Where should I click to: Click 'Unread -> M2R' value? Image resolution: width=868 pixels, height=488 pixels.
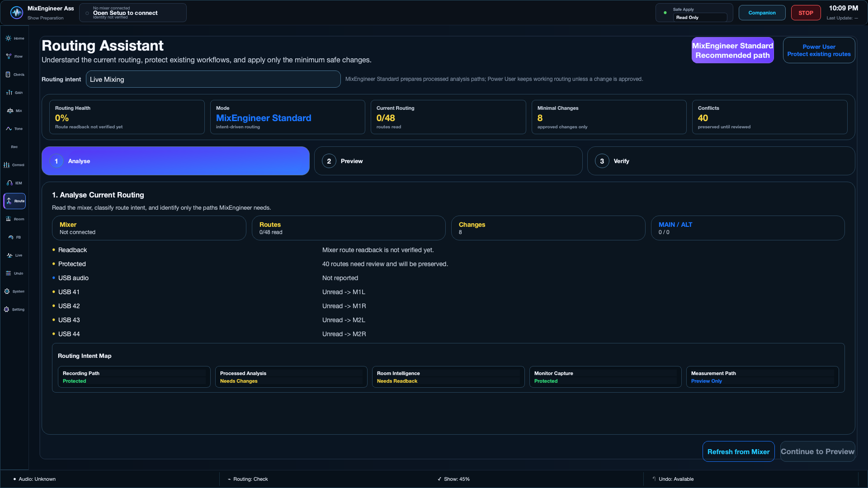pyautogui.click(x=344, y=334)
